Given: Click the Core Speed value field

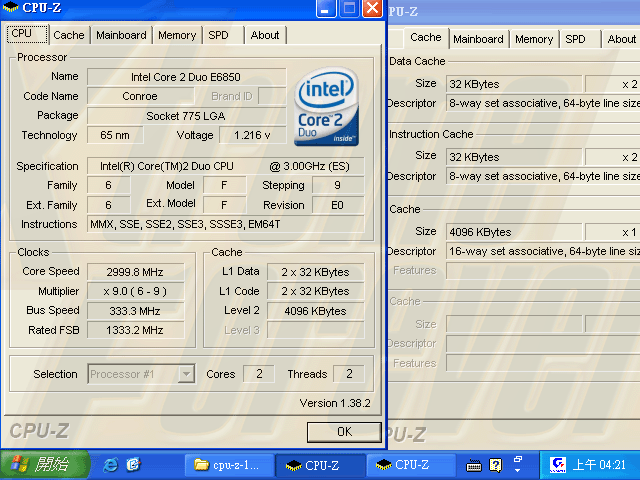Looking at the screenshot, I should [135, 272].
